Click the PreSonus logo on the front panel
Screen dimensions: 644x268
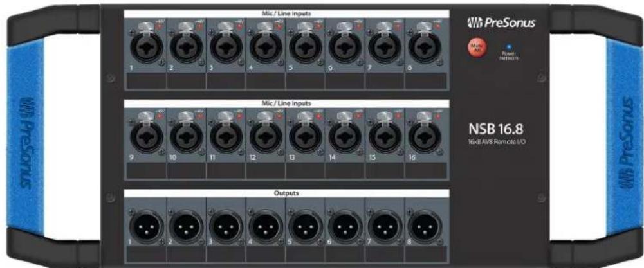tap(501, 22)
